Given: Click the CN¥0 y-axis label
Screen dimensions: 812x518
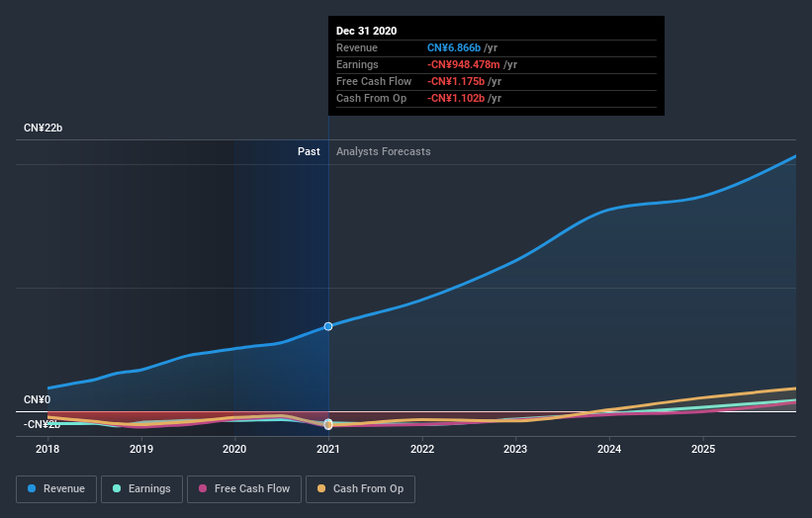Looking at the screenshot, I should [38, 400].
